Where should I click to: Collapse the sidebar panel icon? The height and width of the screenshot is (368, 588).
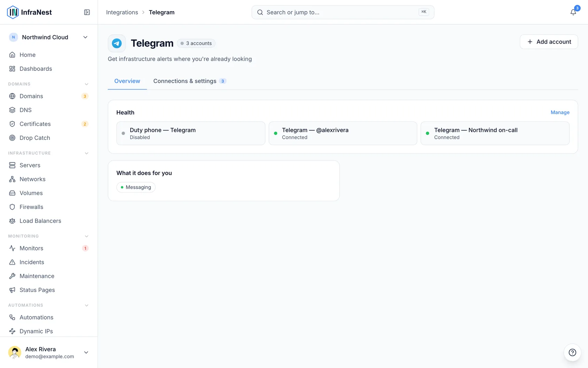87,12
